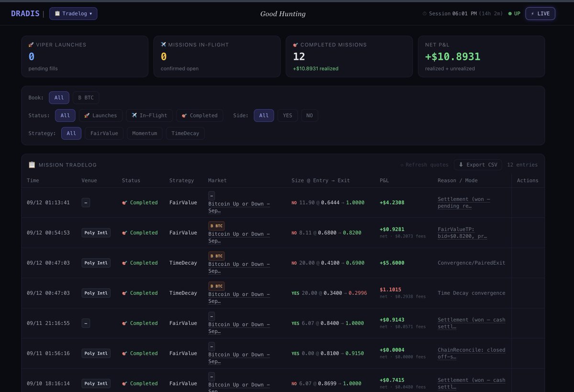Image resolution: width=574 pixels, height=392 pixels.
Task: Click the Poly Intl badge for 09/12 00:54:53
Action: tap(96, 233)
